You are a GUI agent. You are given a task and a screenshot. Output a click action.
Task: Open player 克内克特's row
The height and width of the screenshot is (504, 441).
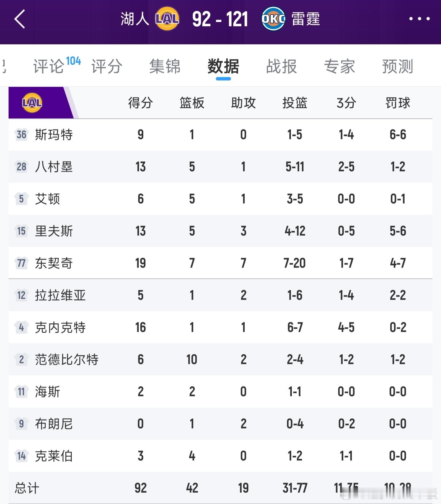click(x=60, y=327)
